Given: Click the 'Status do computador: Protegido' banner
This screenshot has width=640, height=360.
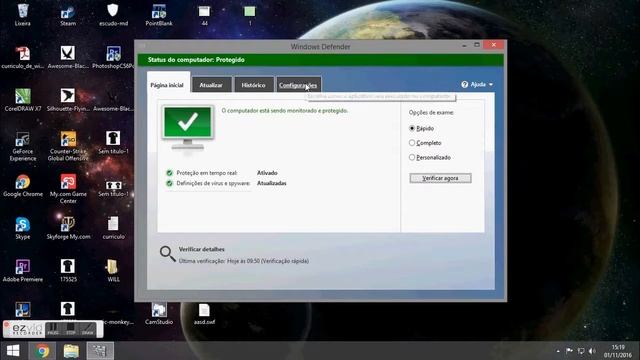Looking at the screenshot, I should click(x=320, y=60).
